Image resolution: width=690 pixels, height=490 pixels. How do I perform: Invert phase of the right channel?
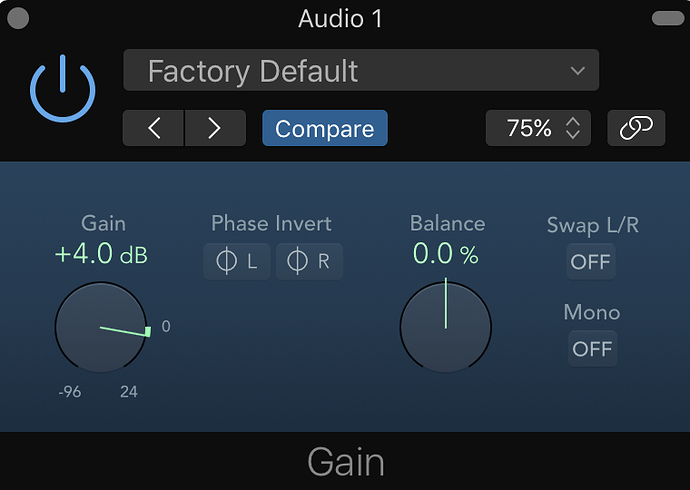tap(308, 262)
